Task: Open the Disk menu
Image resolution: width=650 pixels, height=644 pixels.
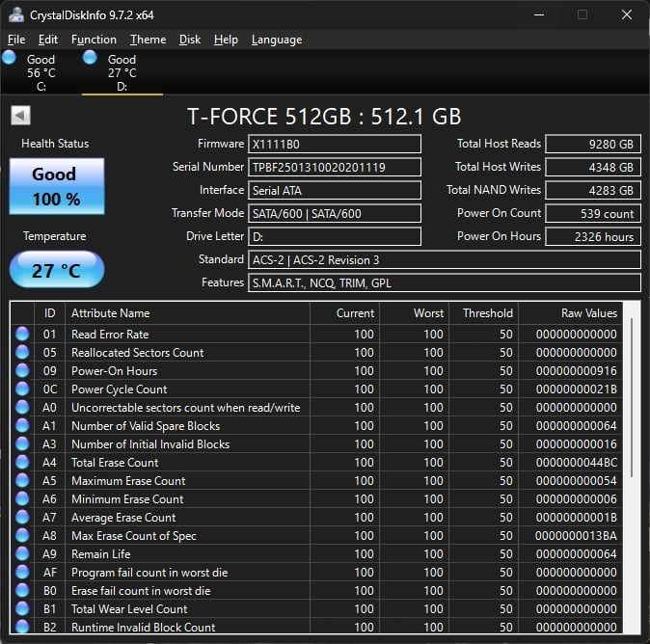Action: (190, 40)
